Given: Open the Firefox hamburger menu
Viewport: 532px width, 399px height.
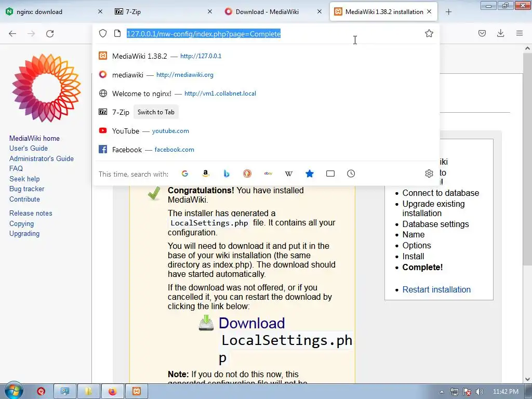Looking at the screenshot, I should [520, 33].
